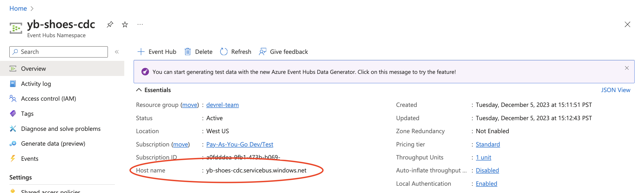This screenshot has width=644, height=193.
Task: Open the Activity log menu item
Action: click(36, 84)
